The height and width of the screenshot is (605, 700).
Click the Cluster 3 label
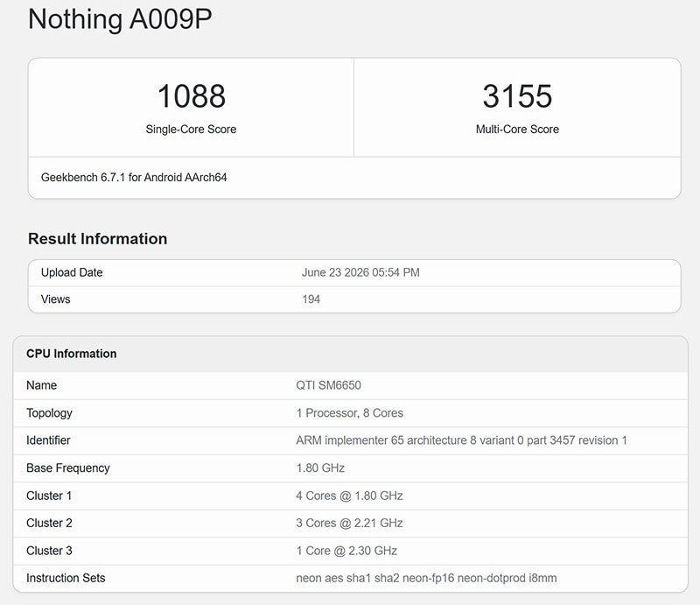(x=49, y=551)
